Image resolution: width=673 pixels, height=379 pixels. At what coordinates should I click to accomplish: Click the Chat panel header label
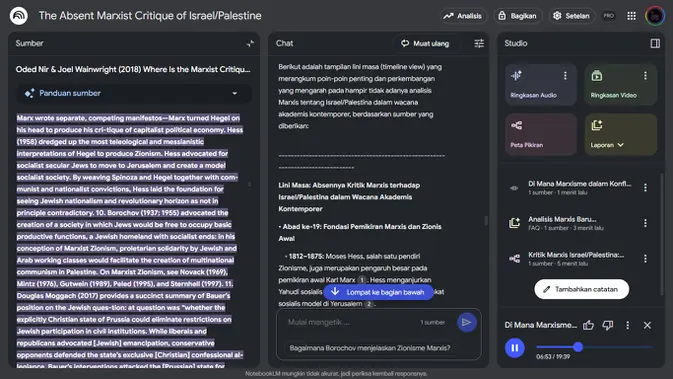[x=285, y=43]
